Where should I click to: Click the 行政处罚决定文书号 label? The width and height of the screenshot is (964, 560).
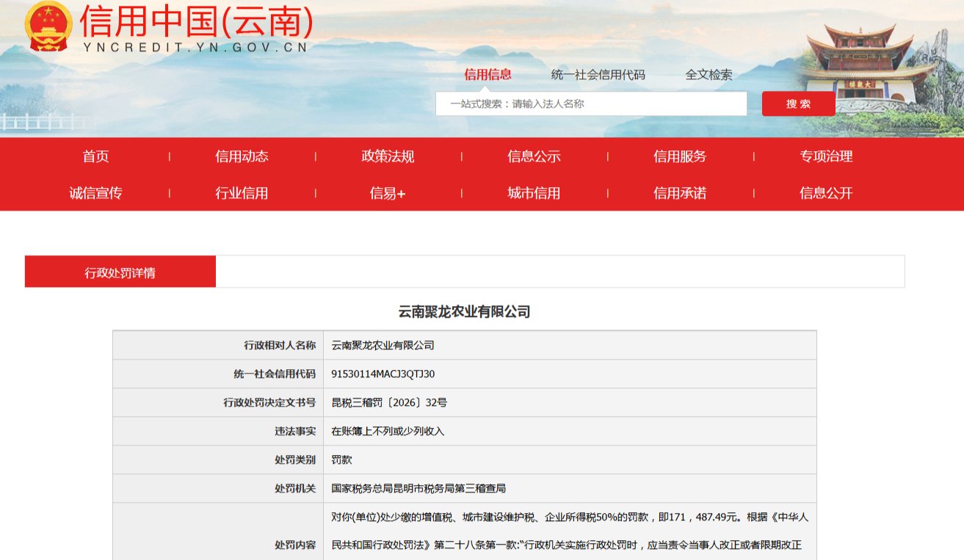(x=269, y=402)
